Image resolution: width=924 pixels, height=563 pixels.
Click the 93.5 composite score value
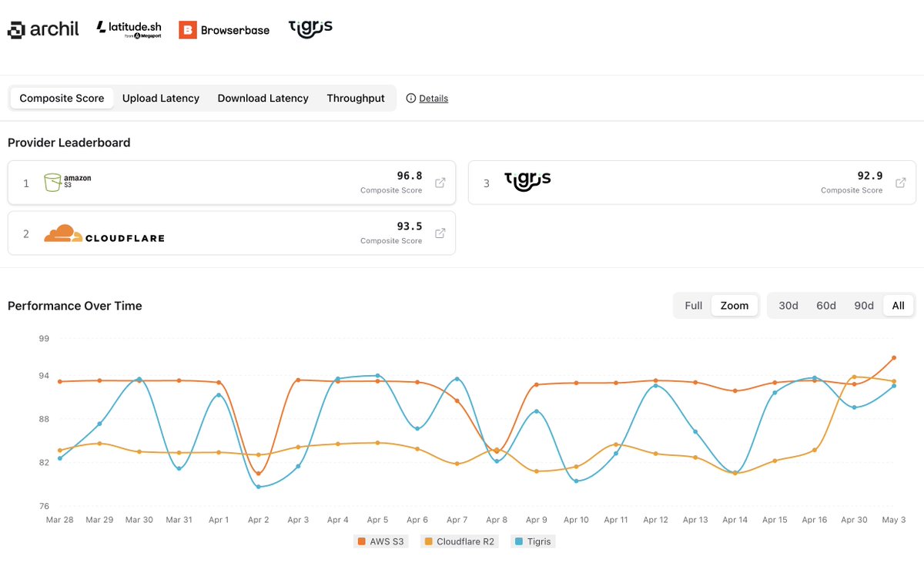click(410, 226)
